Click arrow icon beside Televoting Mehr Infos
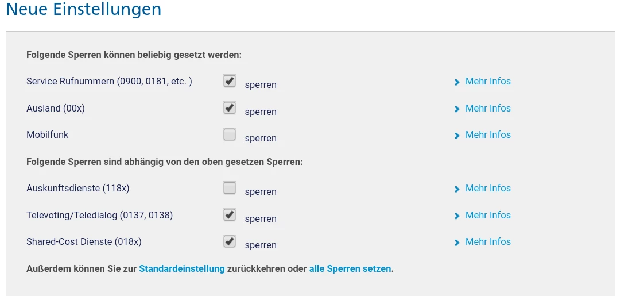Image resolution: width=644 pixels, height=296 pixels. 457,216
